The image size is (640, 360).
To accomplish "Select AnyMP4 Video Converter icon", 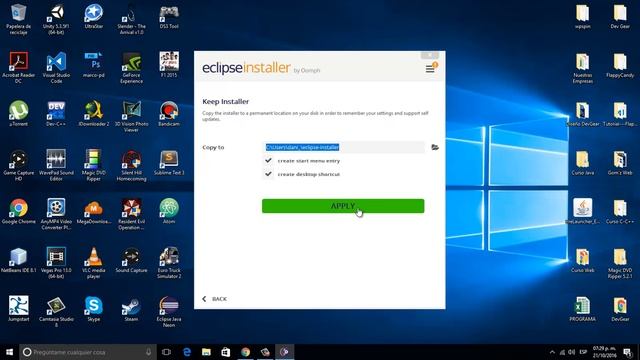I will (x=56, y=214).
